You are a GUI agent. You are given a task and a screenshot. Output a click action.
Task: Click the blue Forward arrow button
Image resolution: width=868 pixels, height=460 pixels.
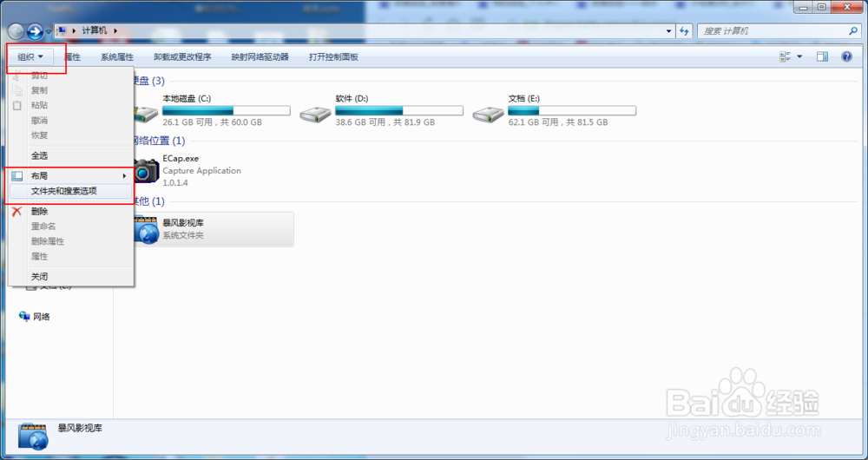pyautogui.click(x=35, y=31)
